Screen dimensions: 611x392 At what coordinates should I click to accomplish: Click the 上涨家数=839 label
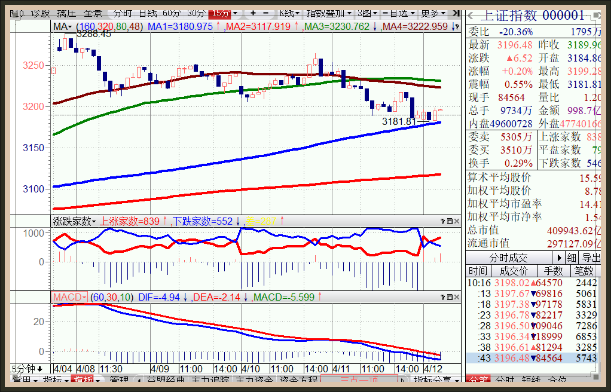[130, 221]
